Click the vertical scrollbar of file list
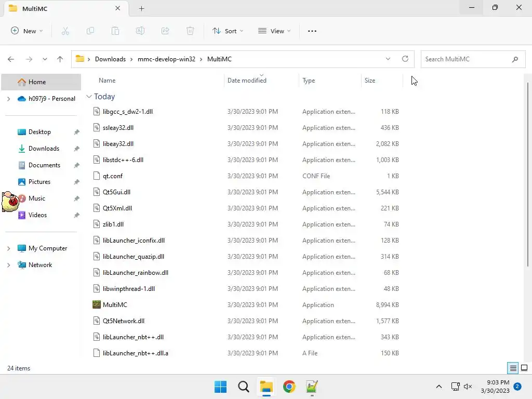The image size is (532, 399). click(x=528, y=174)
